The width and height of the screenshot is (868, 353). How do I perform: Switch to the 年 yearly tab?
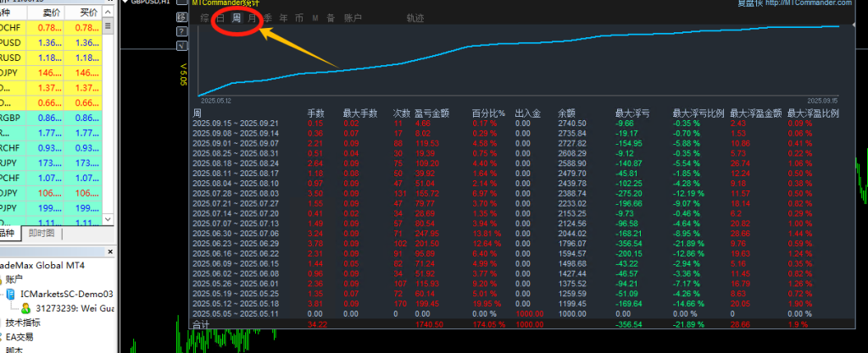point(283,19)
